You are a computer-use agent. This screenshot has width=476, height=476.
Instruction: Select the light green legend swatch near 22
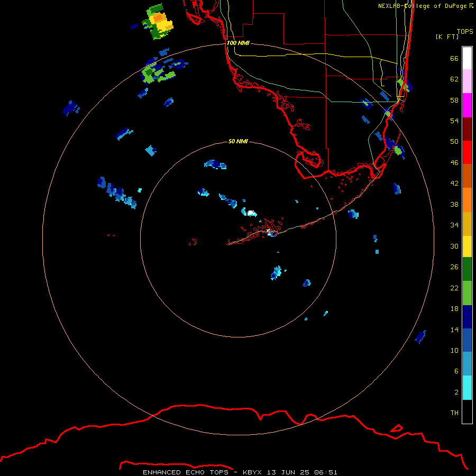pyautogui.click(x=467, y=293)
